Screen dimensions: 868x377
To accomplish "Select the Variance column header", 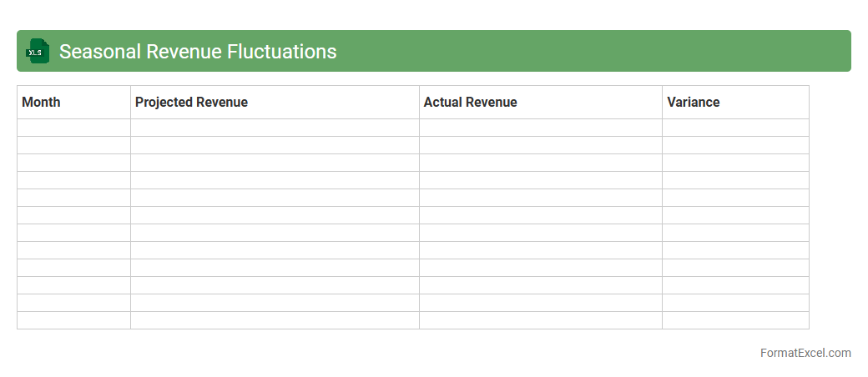I will 693,103.
